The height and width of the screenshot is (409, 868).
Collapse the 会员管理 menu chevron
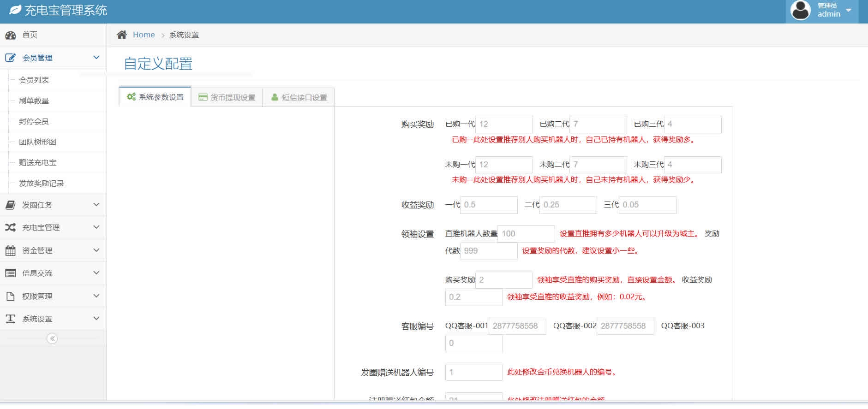tap(96, 58)
